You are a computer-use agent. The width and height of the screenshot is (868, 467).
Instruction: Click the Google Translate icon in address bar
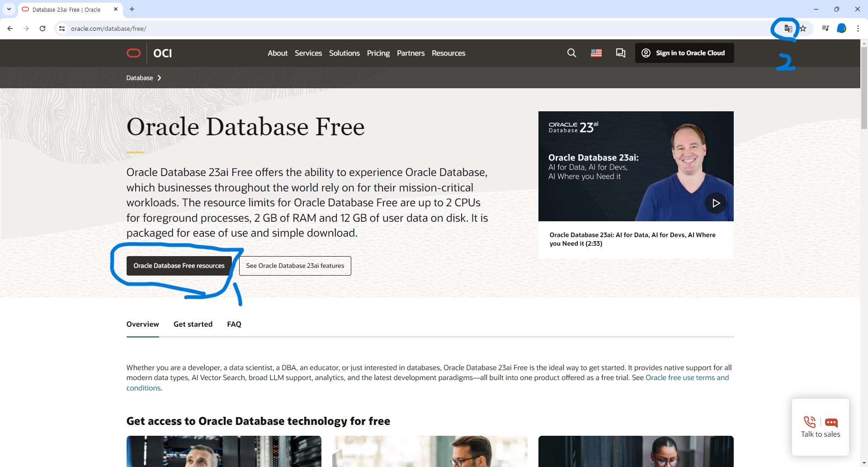tap(788, 29)
